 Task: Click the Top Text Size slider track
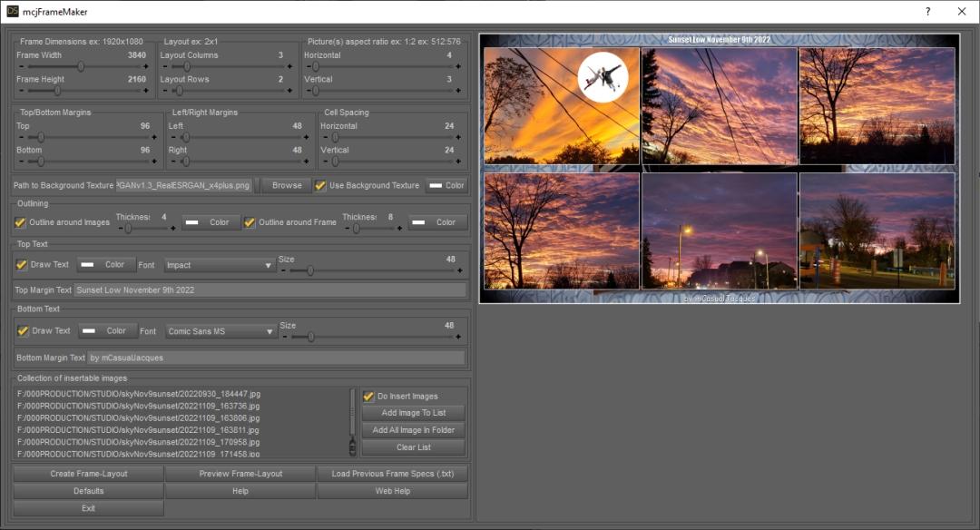(371, 270)
